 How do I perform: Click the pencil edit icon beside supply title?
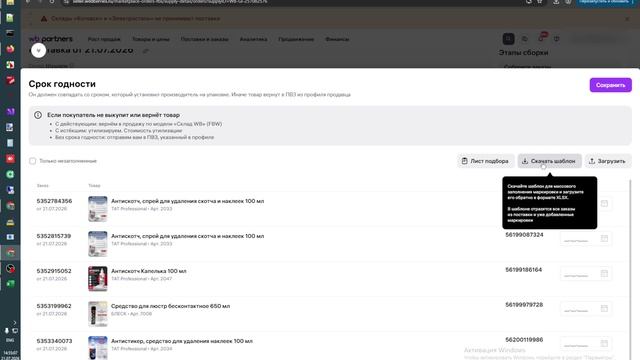[x=146, y=51]
